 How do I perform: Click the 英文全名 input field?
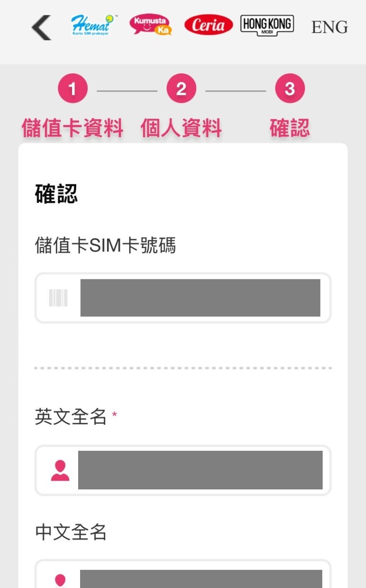coord(200,470)
